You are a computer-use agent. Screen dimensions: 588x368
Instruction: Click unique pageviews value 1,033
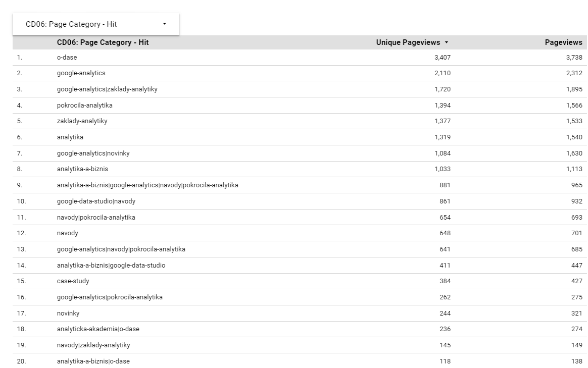(x=443, y=169)
